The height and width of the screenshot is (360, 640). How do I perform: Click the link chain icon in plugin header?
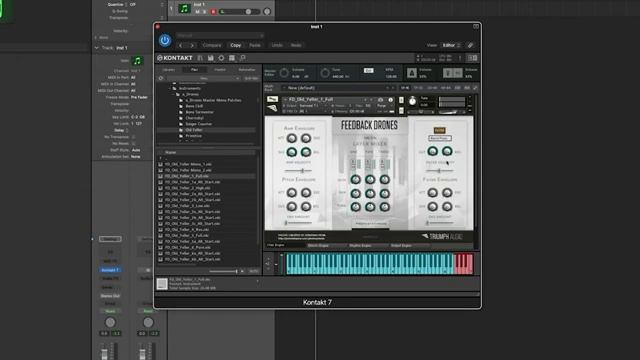(471, 45)
